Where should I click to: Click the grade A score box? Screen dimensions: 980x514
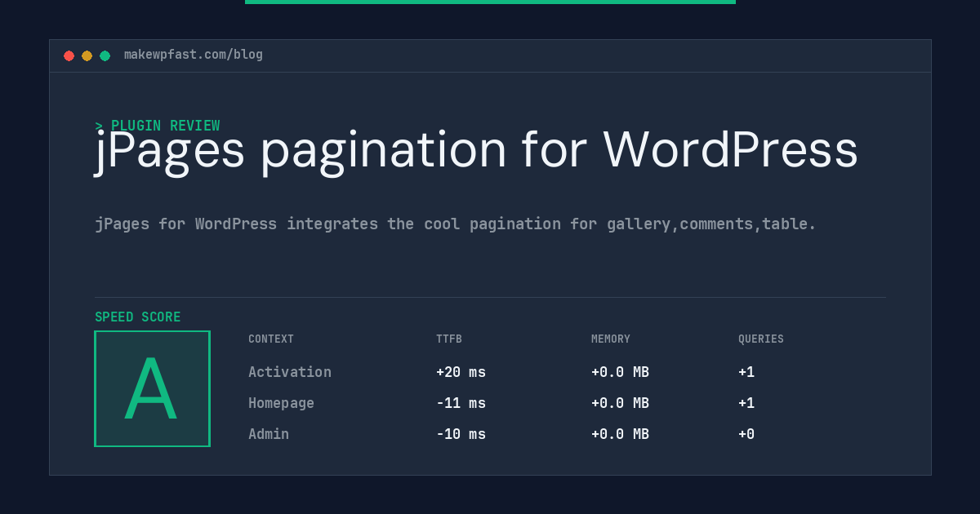click(152, 388)
